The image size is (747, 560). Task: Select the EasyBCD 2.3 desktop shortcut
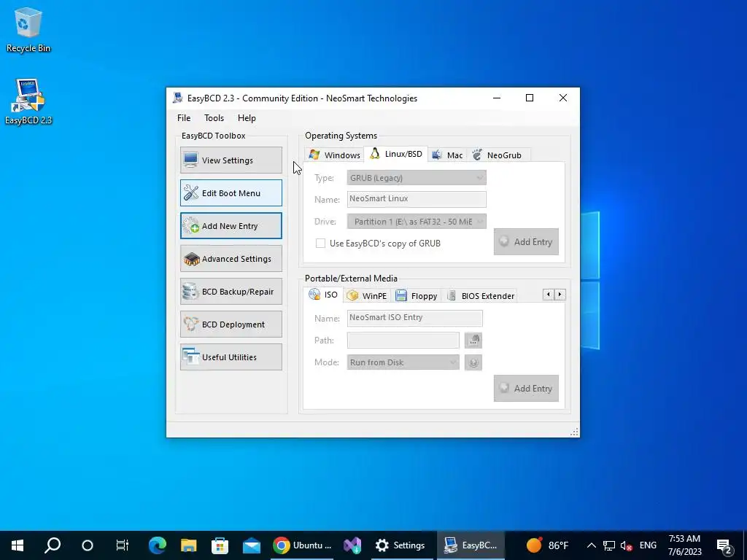click(28, 102)
